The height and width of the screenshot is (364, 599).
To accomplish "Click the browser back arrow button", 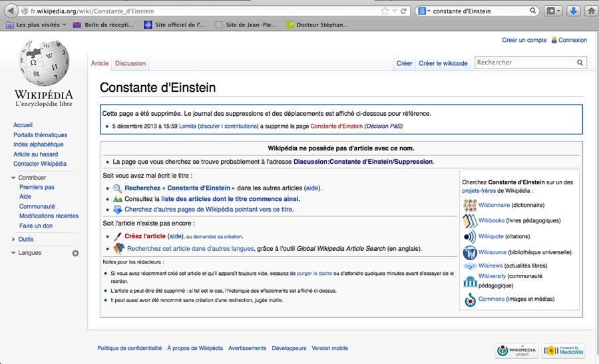I will 11,11.
